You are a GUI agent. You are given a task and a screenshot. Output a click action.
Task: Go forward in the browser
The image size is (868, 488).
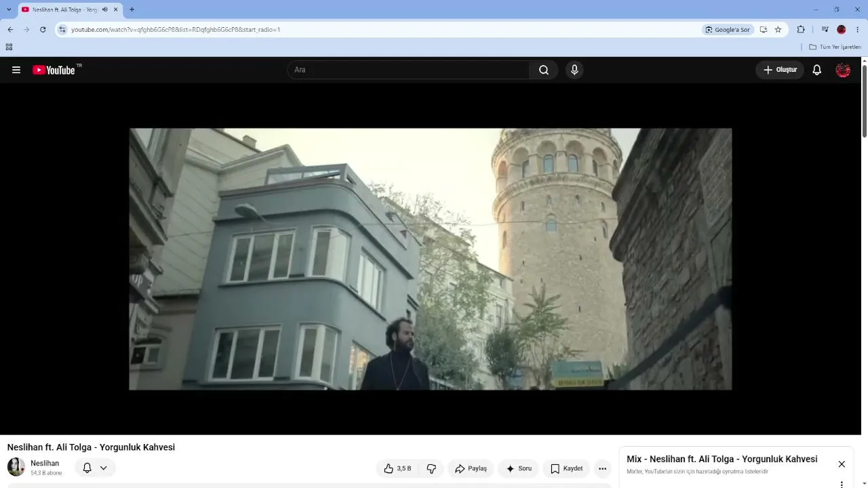pos(26,30)
